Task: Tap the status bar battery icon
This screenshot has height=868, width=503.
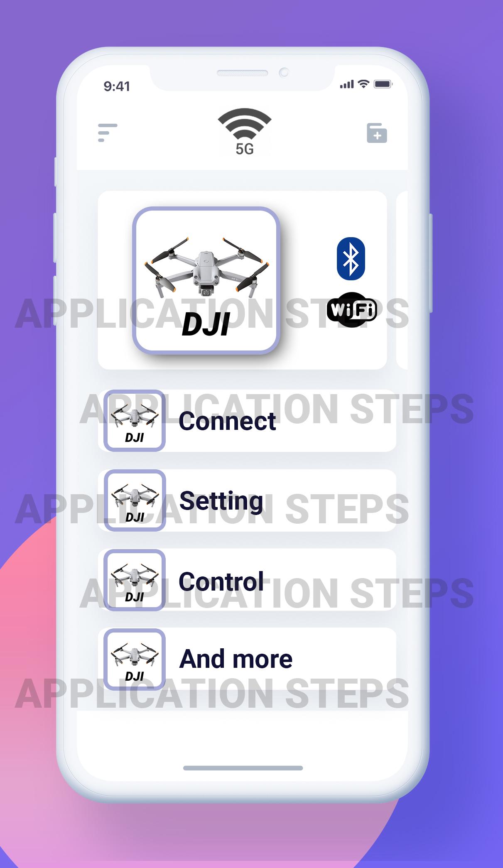Action: (x=383, y=84)
